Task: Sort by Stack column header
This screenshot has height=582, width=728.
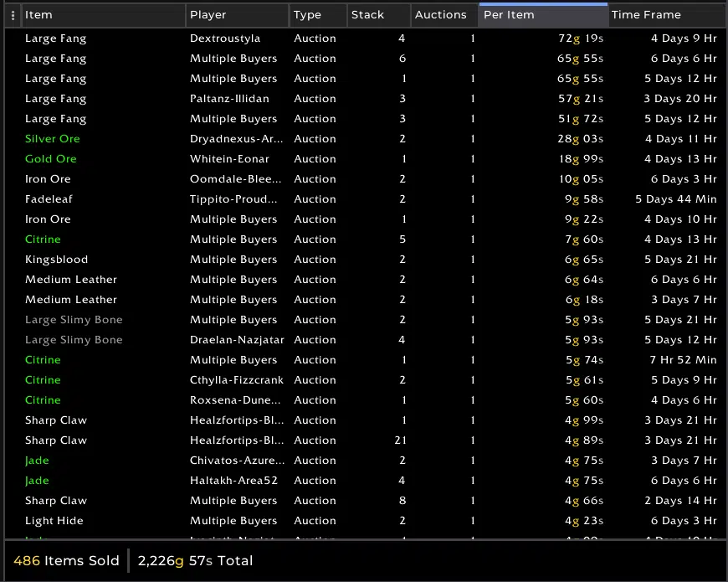Action: (378, 15)
